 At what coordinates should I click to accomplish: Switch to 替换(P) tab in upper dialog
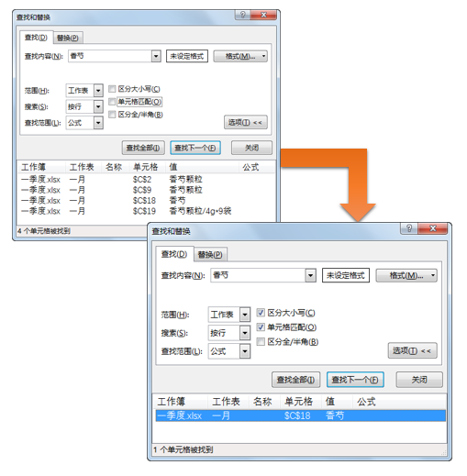click(68, 38)
